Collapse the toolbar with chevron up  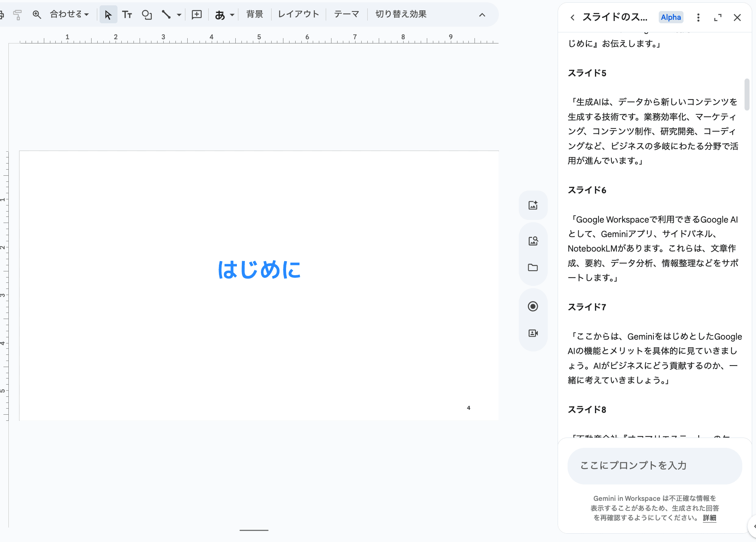pyautogui.click(x=482, y=15)
